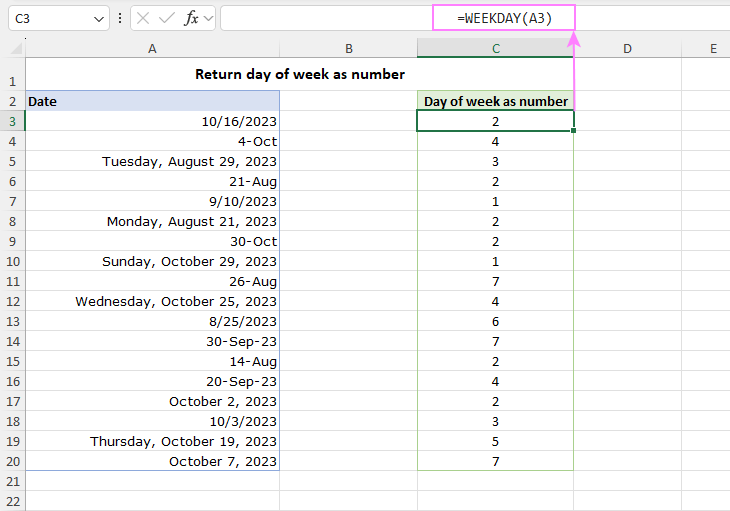Click the Cancel (X) formula bar icon
The image size is (730, 511).
(x=143, y=19)
